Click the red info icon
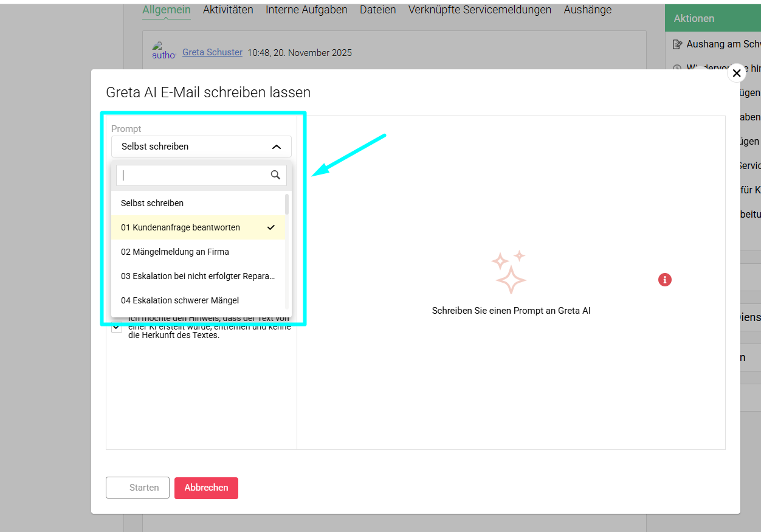Screen dimensions: 761x532 click(x=665, y=280)
